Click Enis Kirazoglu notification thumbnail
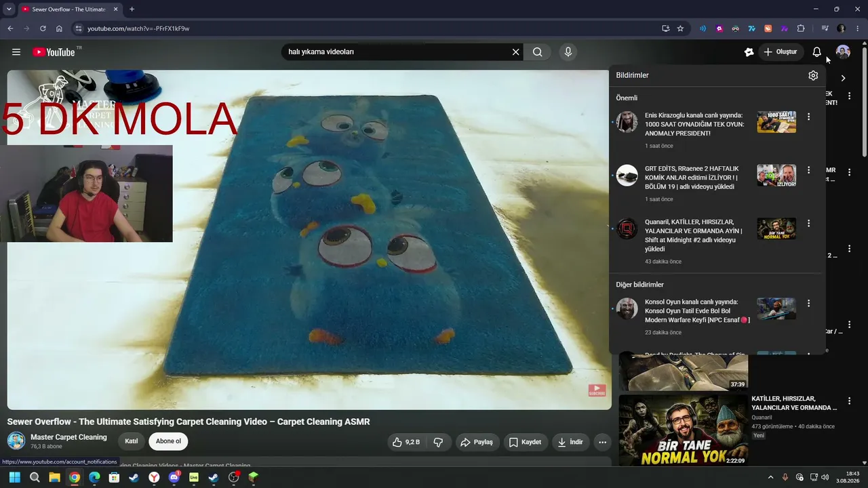 click(x=776, y=122)
